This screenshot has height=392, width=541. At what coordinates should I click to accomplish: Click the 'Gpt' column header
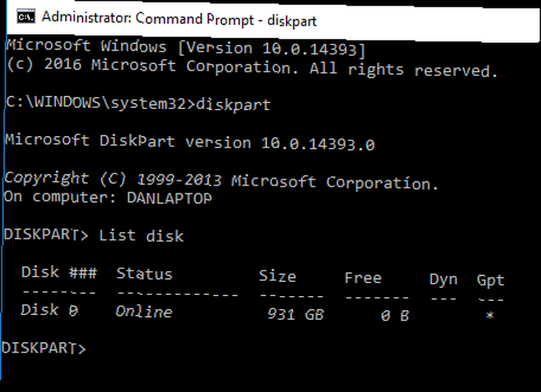pyautogui.click(x=490, y=280)
